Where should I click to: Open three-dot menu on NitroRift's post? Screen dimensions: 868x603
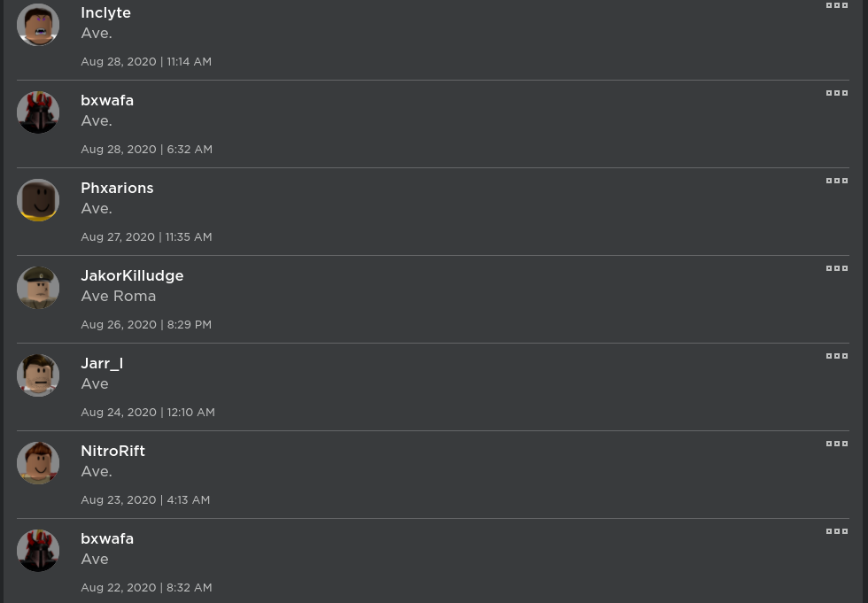tap(836, 444)
